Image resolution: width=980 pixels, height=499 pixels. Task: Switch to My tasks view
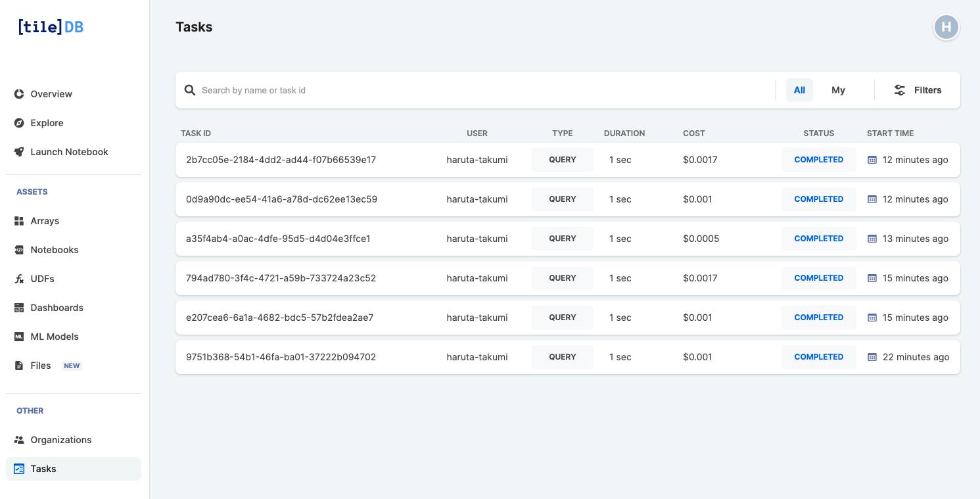[838, 90]
